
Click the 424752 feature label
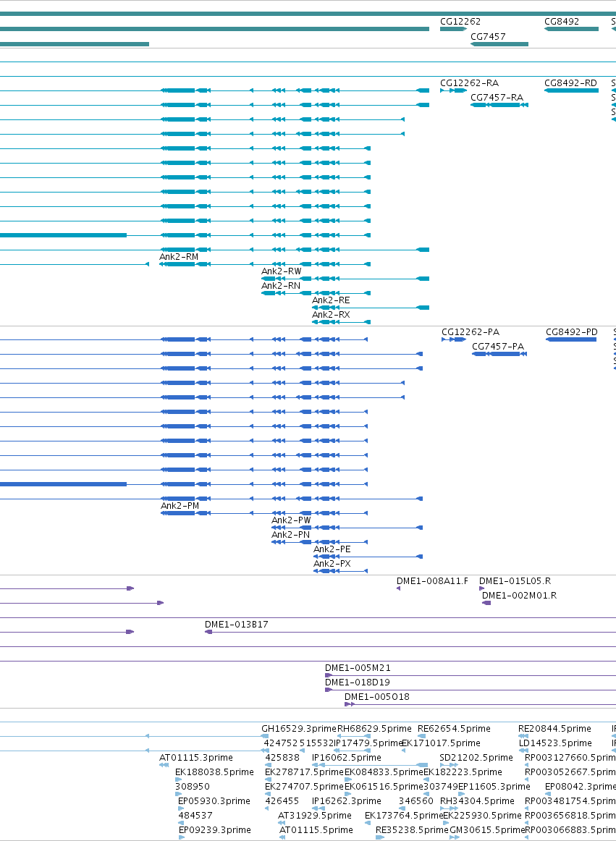tap(281, 743)
